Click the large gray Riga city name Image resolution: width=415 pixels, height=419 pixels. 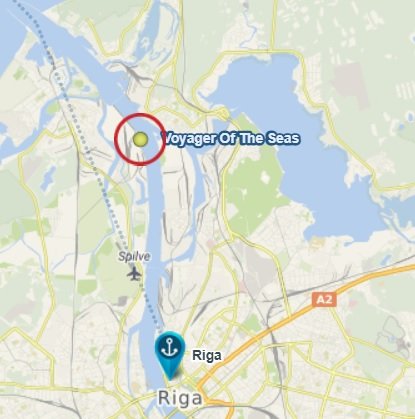coord(180,398)
